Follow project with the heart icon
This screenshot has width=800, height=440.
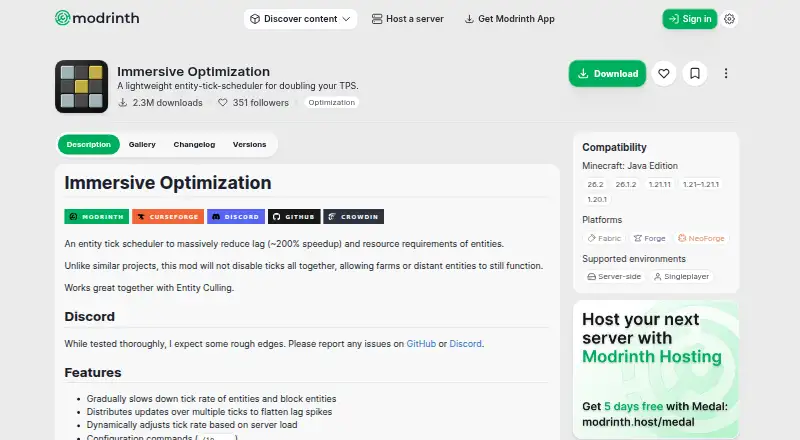[663, 74]
